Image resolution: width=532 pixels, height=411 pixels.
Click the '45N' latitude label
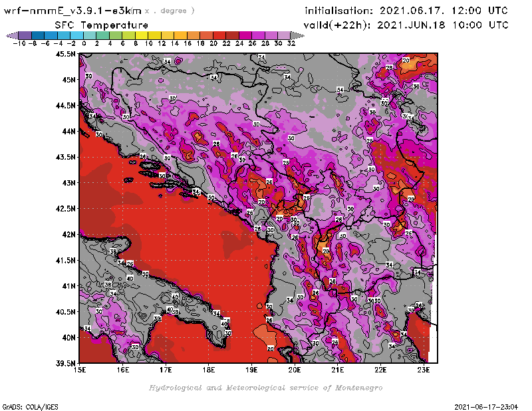(68, 80)
